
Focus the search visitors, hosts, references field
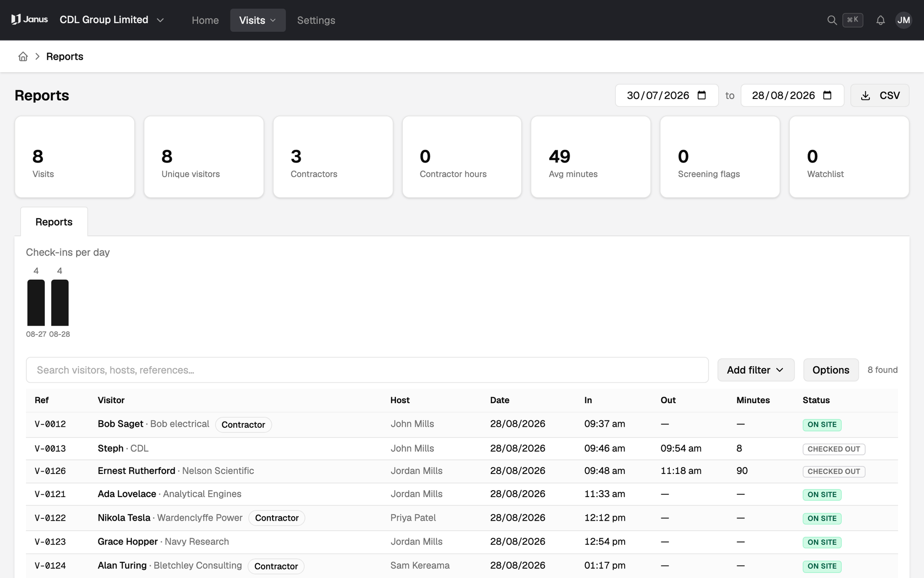coord(367,370)
